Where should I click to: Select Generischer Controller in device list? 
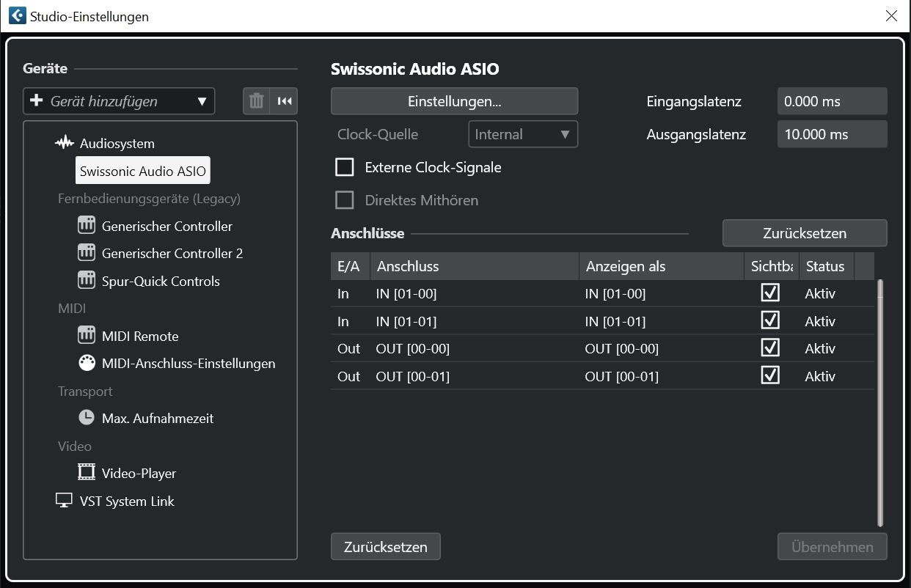click(x=167, y=226)
